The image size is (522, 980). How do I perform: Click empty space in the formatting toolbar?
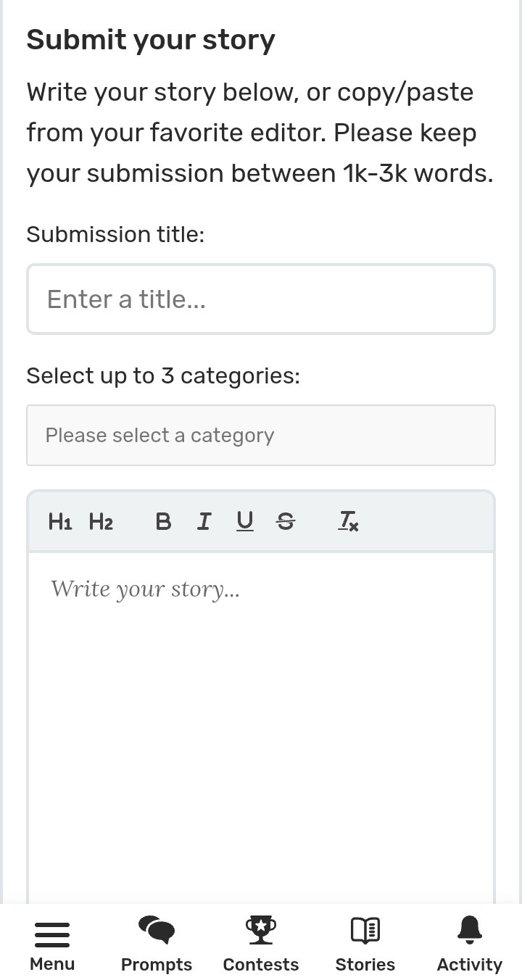coord(428,521)
